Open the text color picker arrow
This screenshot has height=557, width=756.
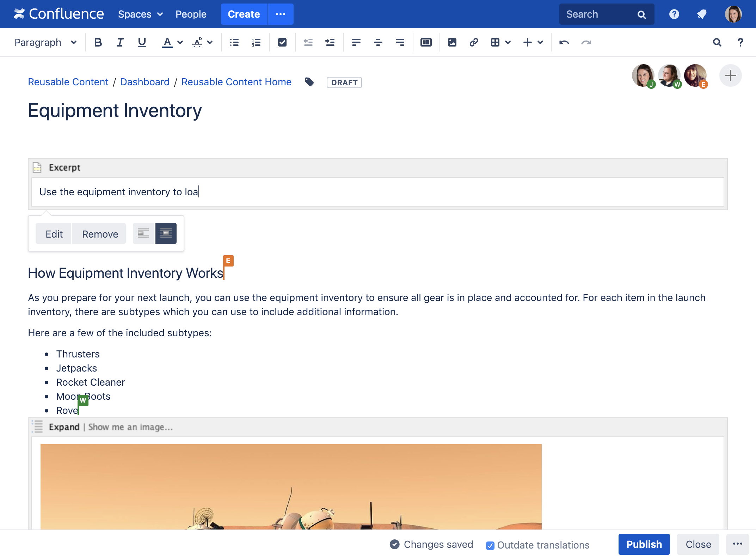[180, 43]
